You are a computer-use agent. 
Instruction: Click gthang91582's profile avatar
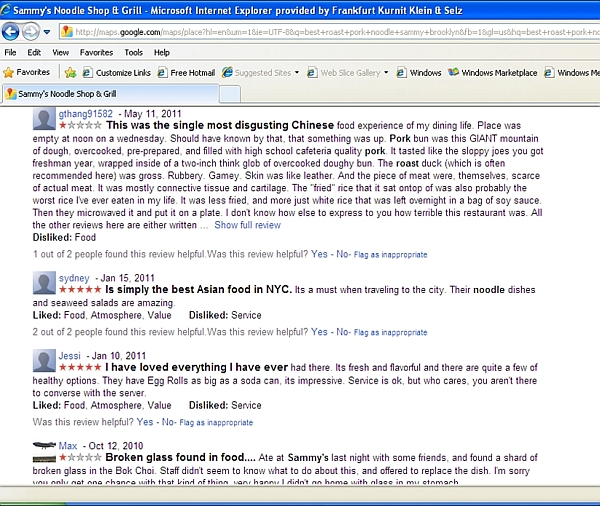pyautogui.click(x=44, y=122)
